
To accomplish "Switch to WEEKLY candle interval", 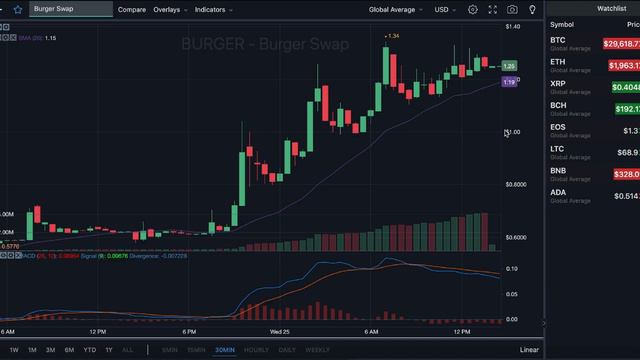I will point(318,350).
